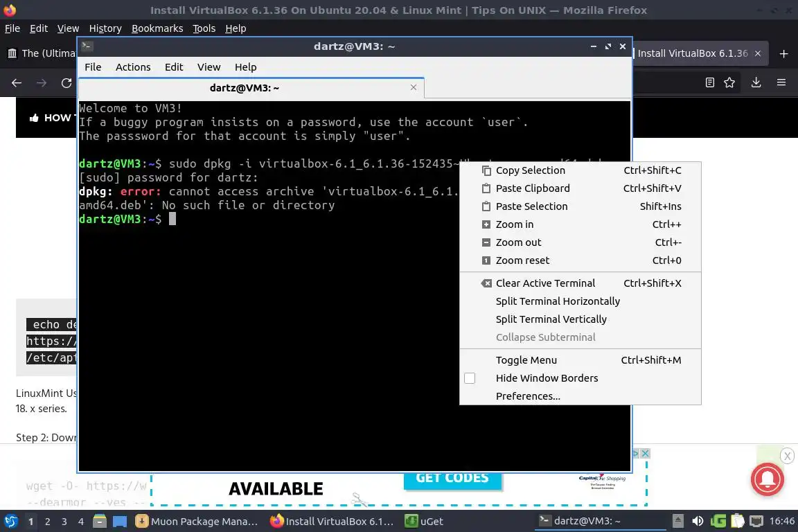Dismiss overlay with circled X near bell

[788, 456]
